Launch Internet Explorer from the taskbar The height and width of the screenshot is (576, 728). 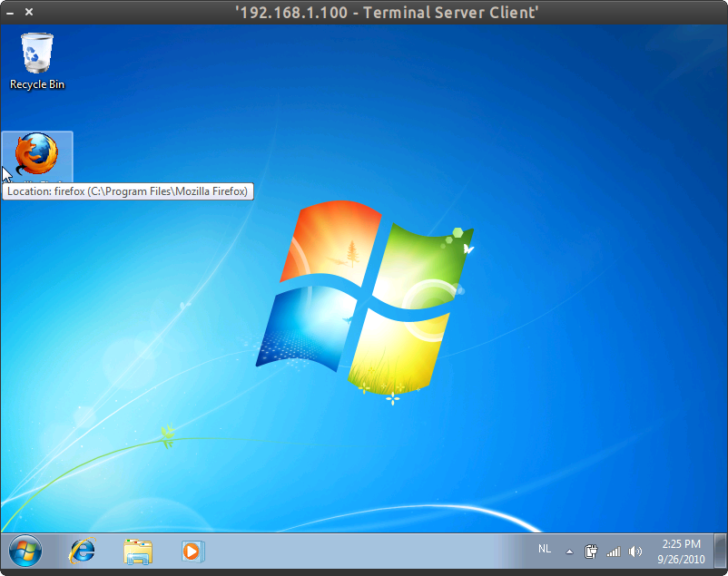83,551
